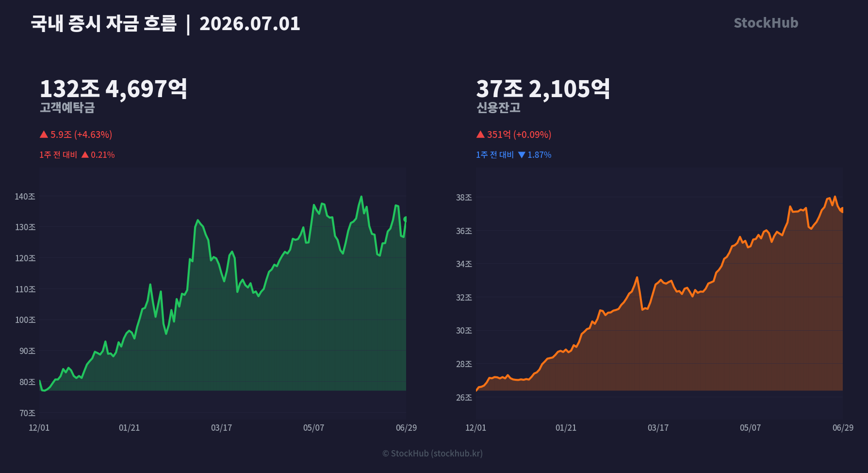Click the 120조 axis label

pyautogui.click(x=25, y=258)
